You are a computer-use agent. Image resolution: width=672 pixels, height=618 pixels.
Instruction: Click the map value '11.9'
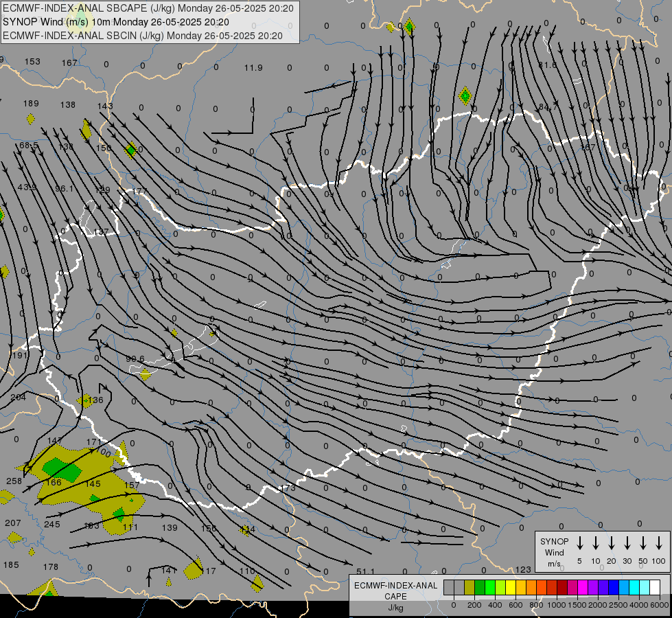point(253,68)
